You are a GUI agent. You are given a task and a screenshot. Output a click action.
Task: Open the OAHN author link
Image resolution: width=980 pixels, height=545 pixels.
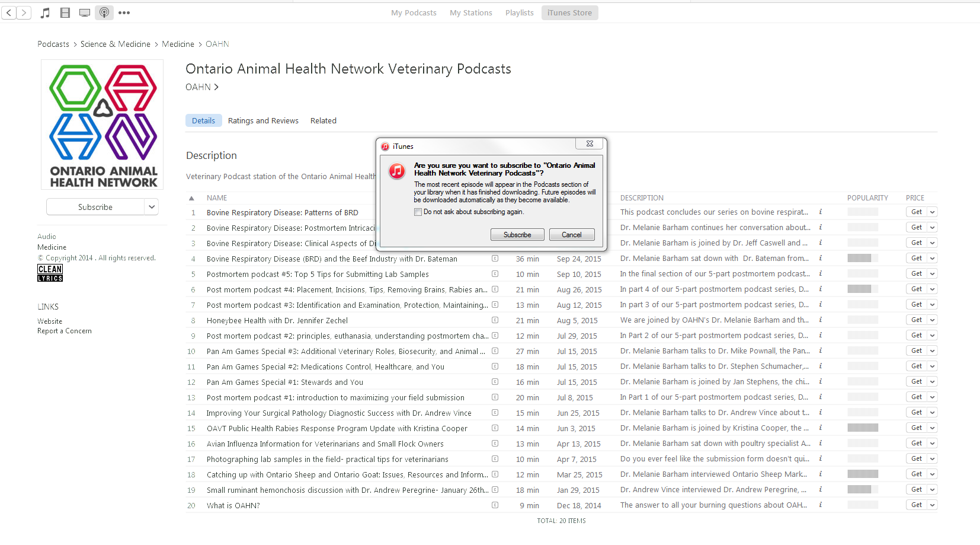click(x=202, y=87)
